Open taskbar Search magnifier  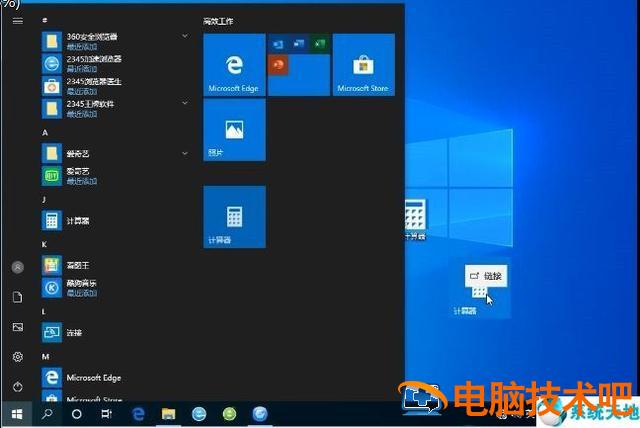[47, 415]
